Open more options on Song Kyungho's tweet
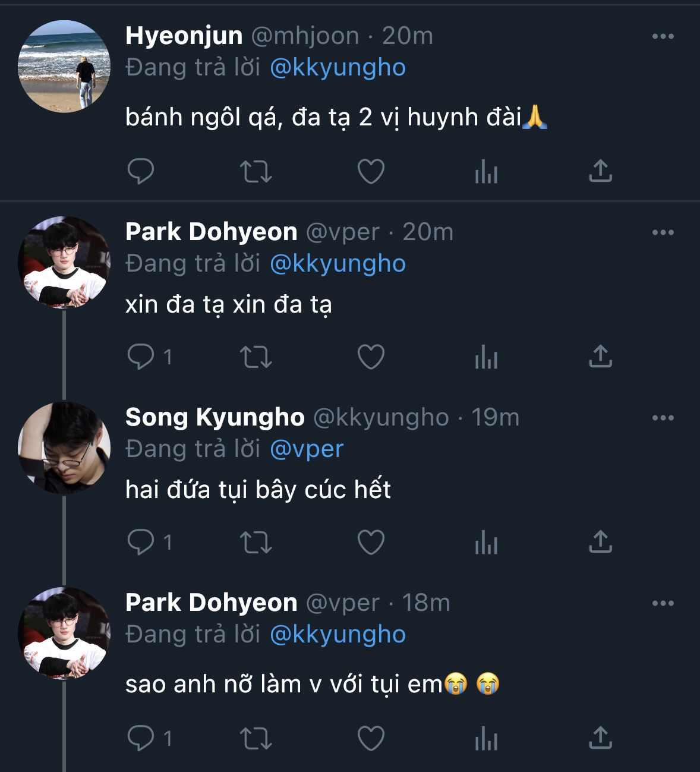 point(663,418)
